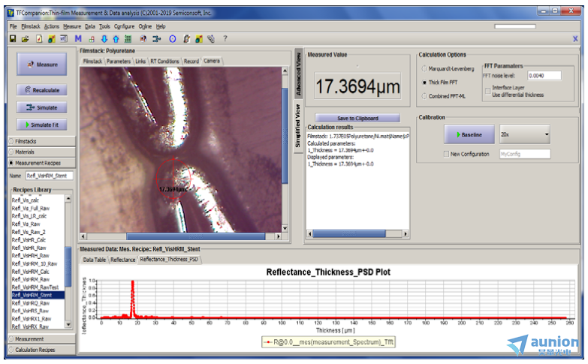Click the Baseline calibration button
Image resolution: width=588 pixels, height=364 pixels.
click(469, 134)
